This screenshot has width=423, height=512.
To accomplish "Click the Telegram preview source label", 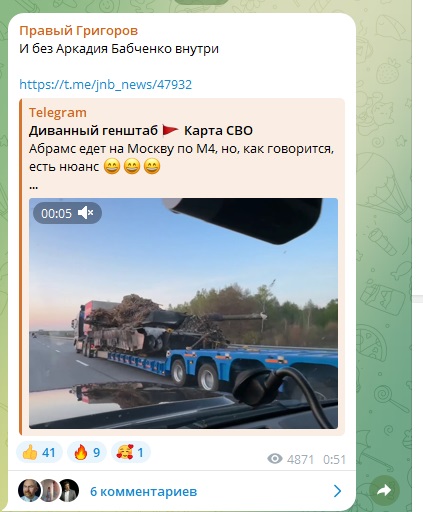I will pyautogui.click(x=58, y=113).
